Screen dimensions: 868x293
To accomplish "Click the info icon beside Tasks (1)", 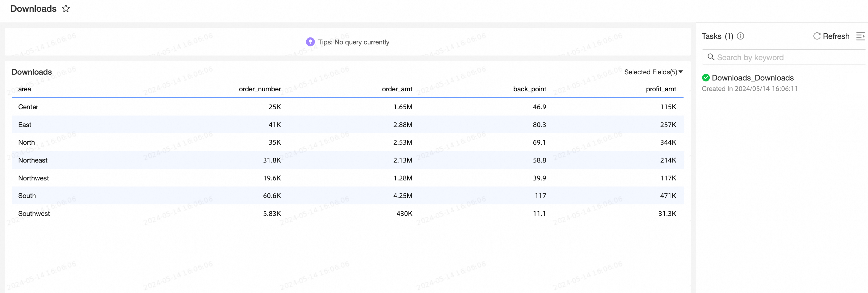I will (740, 36).
